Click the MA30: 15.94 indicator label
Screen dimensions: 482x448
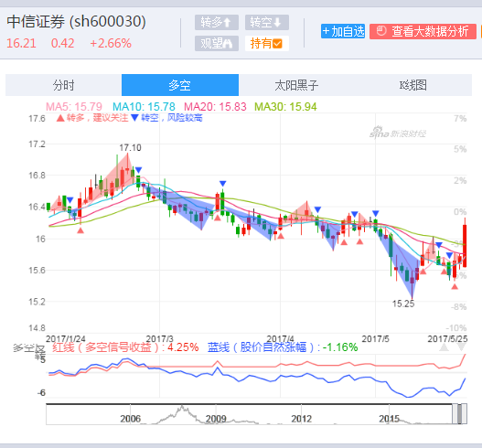tap(285, 107)
